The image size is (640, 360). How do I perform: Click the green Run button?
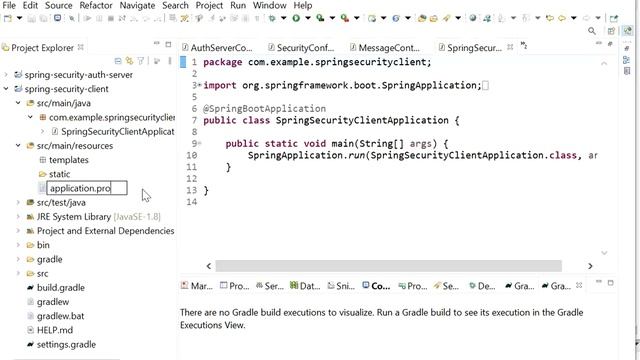(296, 18)
